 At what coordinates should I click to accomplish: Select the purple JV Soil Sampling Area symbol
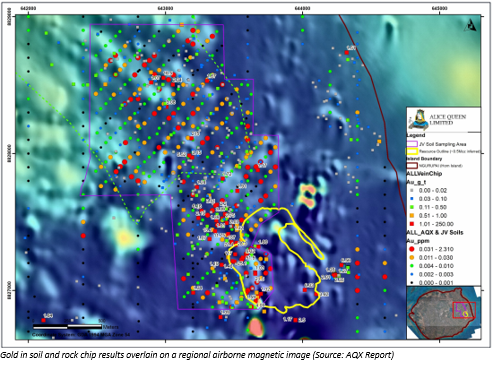pos(412,144)
